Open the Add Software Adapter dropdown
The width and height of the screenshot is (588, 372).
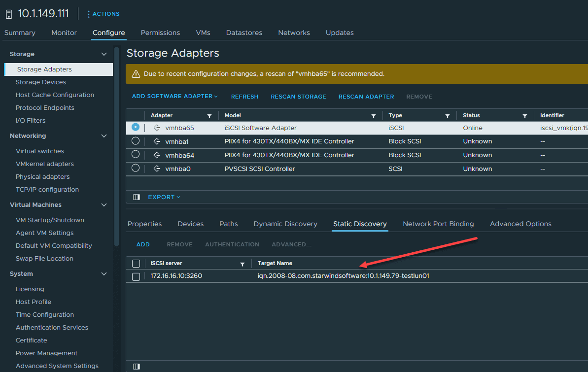click(x=174, y=97)
